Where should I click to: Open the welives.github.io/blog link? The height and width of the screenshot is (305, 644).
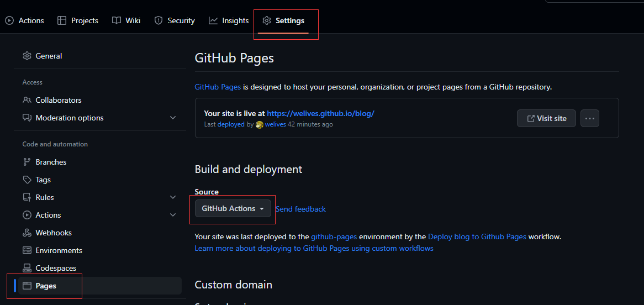[320, 113]
